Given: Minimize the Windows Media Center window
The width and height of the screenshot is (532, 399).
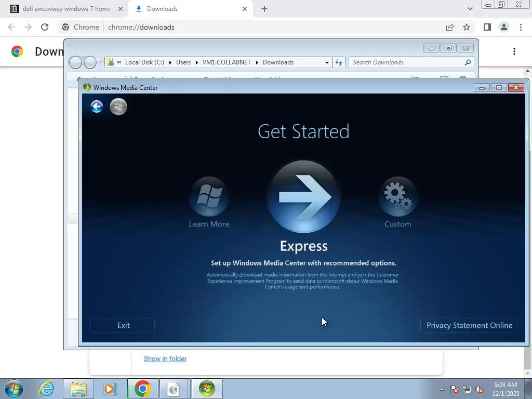Looking at the screenshot, I should point(482,87).
